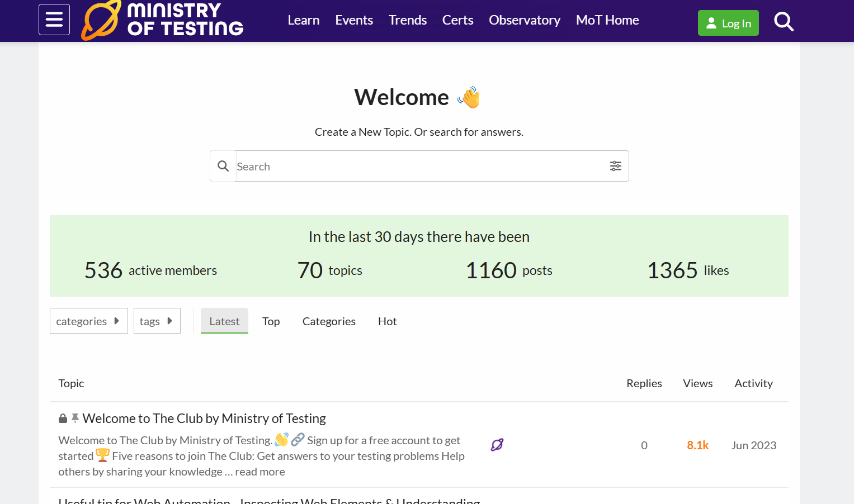
Task: Switch to the Top tab
Action: [x=271, y=321]
